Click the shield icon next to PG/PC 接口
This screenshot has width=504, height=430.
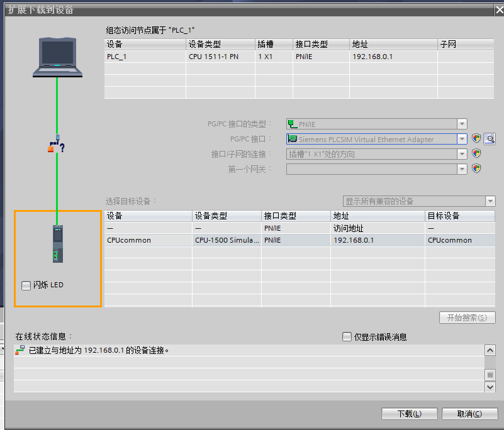click(x=476, y=138)
